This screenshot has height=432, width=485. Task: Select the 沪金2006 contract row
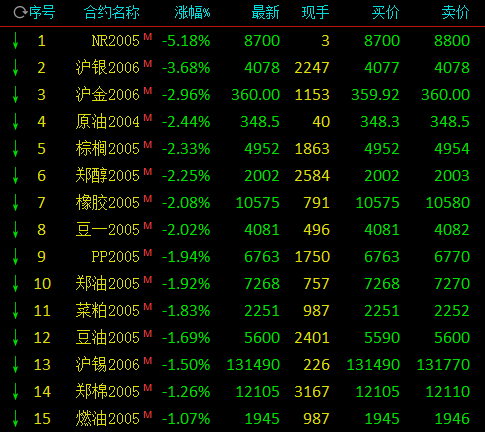click(242, 95)
